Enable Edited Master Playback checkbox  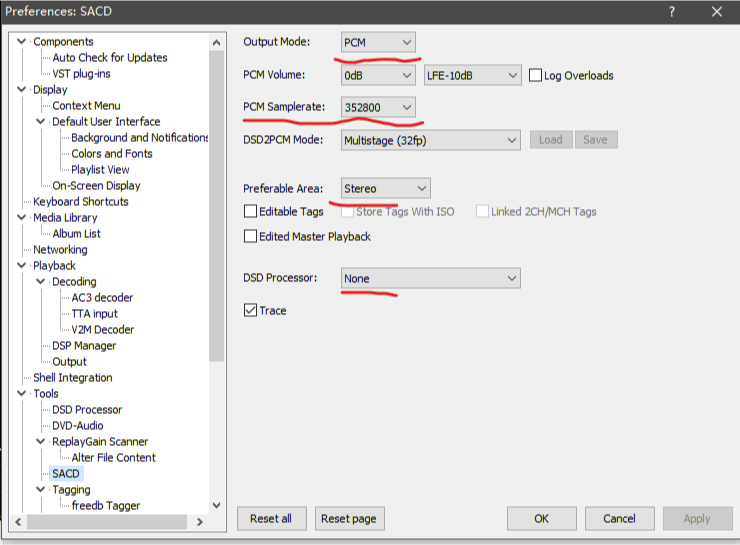click(251, 237)
